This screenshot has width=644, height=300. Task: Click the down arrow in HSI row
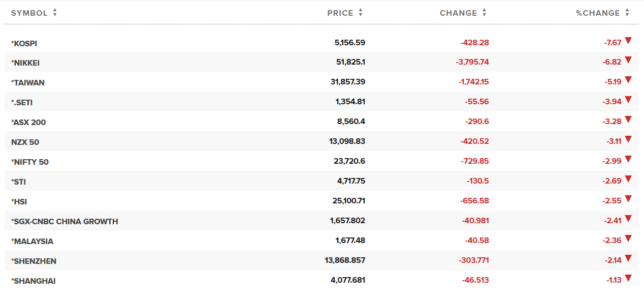click(x=628, y=199)
